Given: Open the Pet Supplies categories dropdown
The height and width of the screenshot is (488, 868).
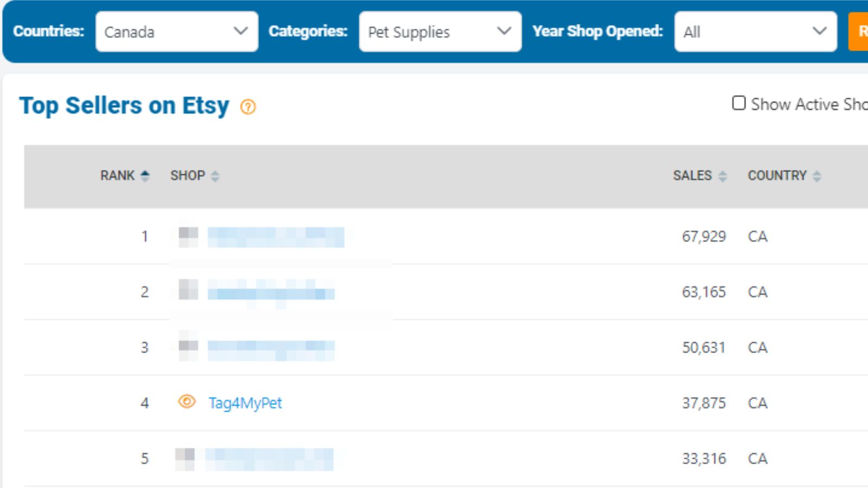Looking at the screenshot, I should click(439, 31).
